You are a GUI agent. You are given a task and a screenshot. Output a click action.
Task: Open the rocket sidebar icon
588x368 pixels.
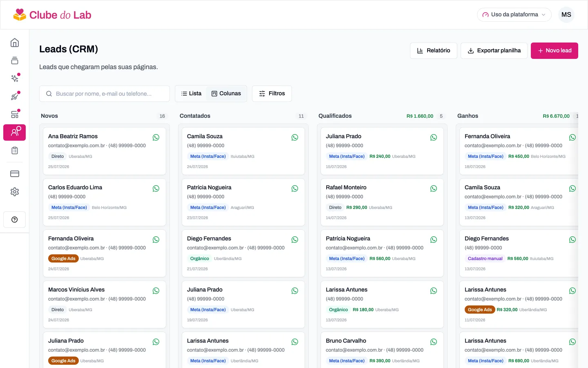(15, 96)
